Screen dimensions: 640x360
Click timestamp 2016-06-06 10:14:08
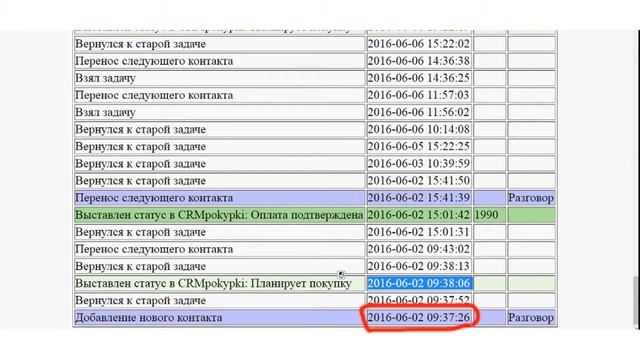pos(418,129)
